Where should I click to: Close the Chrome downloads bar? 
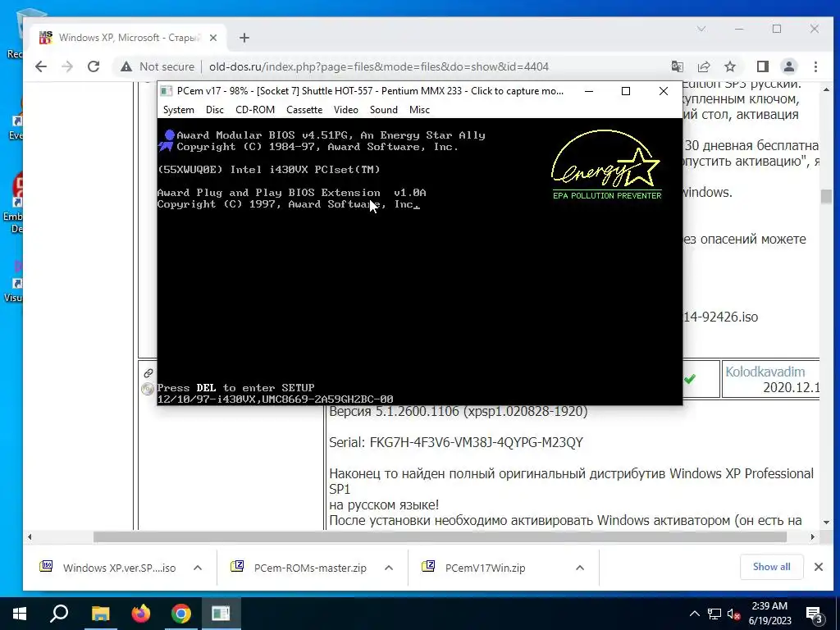click(819, 567)
